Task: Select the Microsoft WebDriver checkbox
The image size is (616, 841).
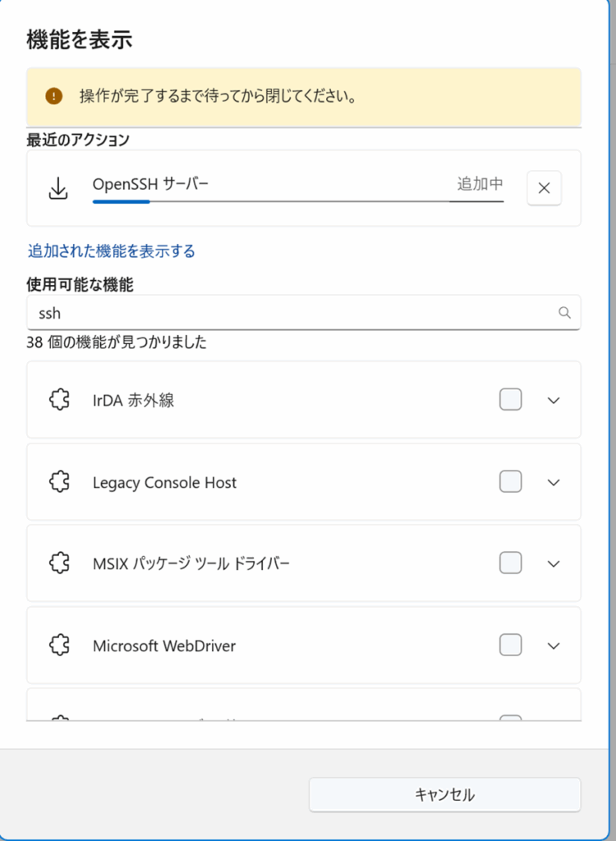Action: click(511, 646)
